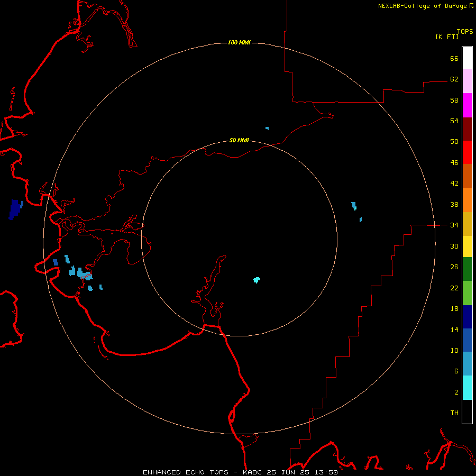Click the "34" legend value
Image resolution: width=476 pixels, height=476 pixels.
click(x=454, y=225)
